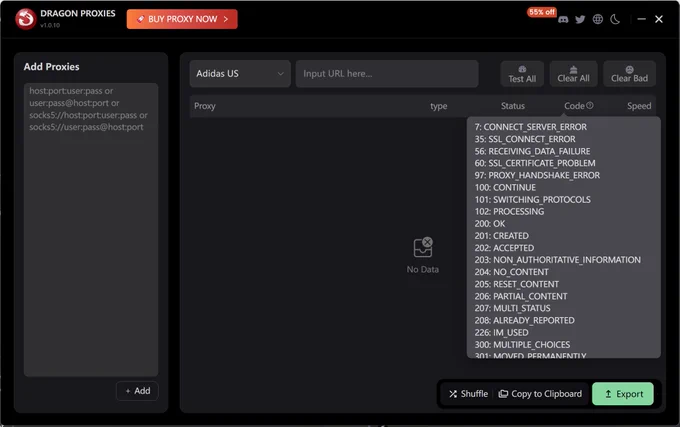Click BUY PROXY NOW button

(x=182, y=19)
